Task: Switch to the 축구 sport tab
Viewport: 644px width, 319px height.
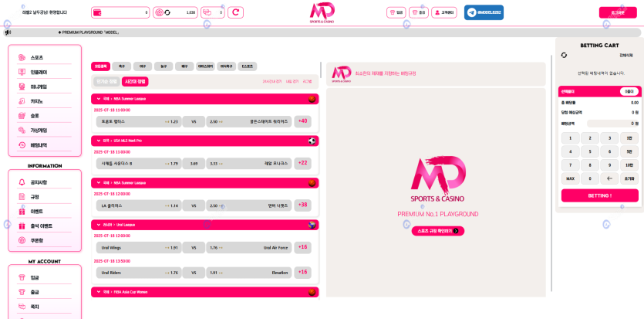Action: 122,66
